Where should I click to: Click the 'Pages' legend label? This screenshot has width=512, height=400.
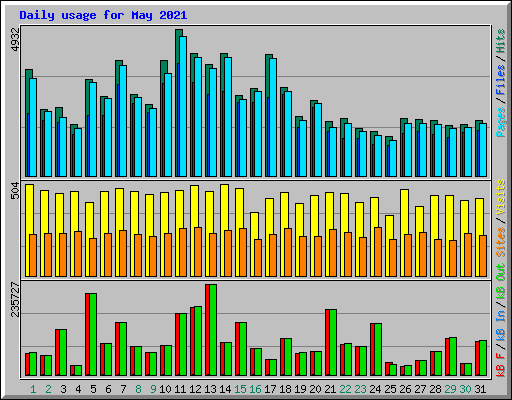click(501, 122)
